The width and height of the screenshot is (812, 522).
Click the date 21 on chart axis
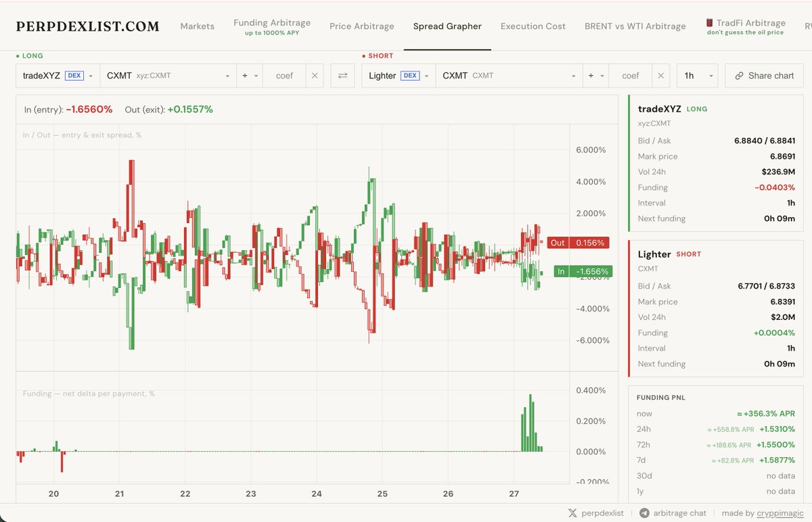119,494
